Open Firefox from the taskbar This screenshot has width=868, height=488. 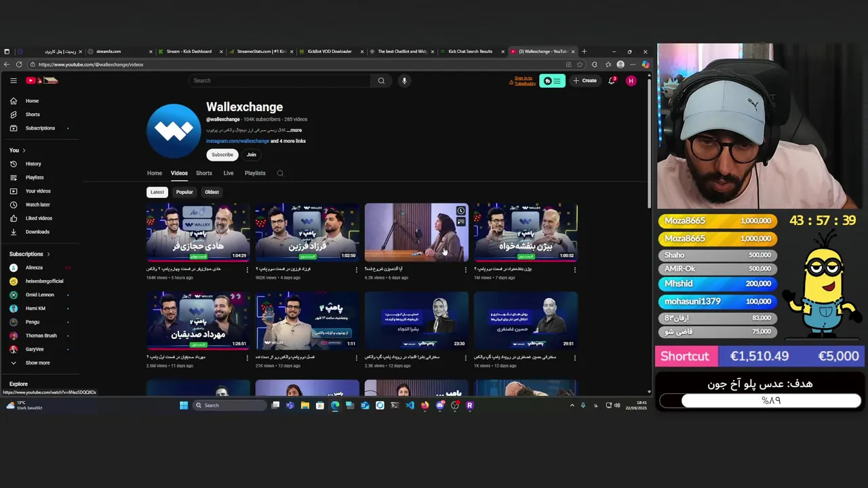pos(425,405)
